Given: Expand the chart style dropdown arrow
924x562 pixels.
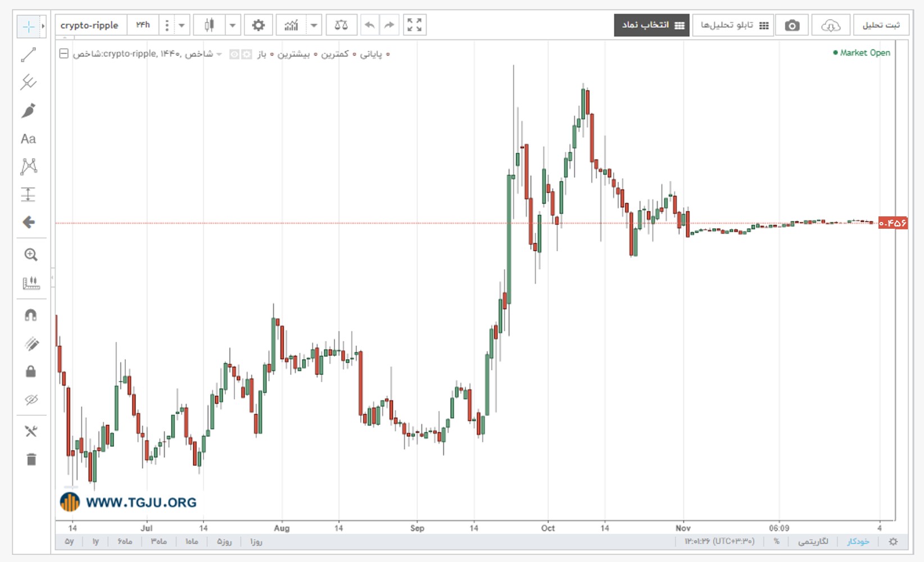Looking at the screenshot, I should 233,25.
